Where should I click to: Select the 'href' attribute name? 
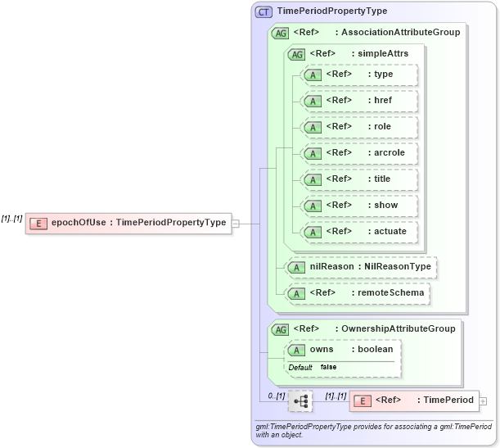coord(383,100)
